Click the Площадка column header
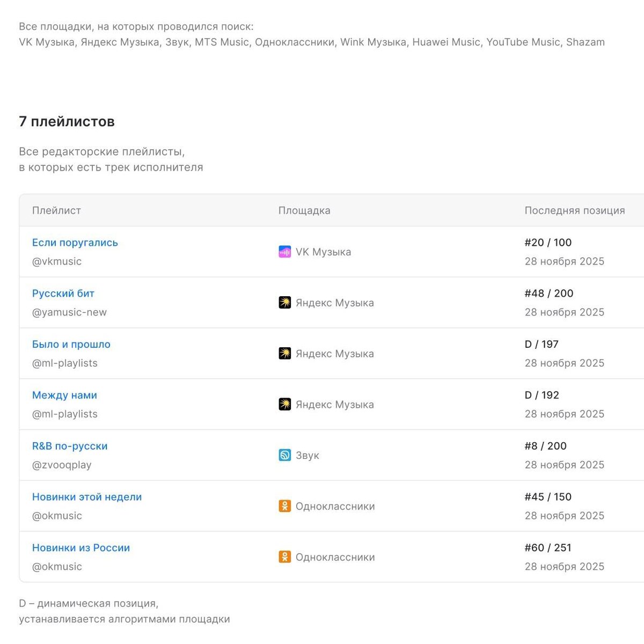Image resolution: width=644 pixels, height=644 pixels. (x=304, y=210)
